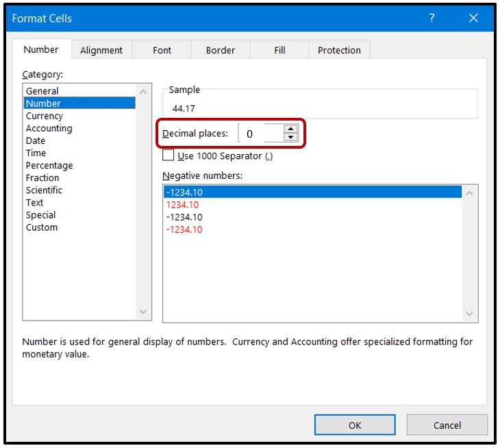
Task: Select the Custom category
Action: (42, 227)
